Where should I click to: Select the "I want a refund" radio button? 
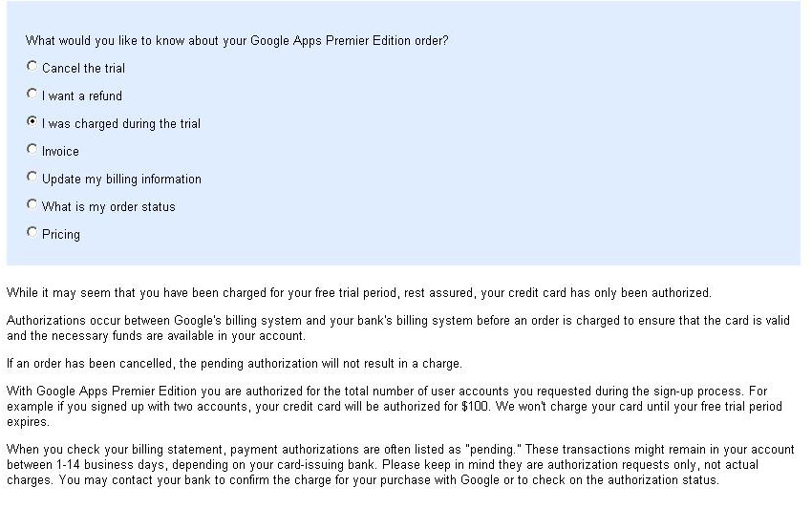32,94
